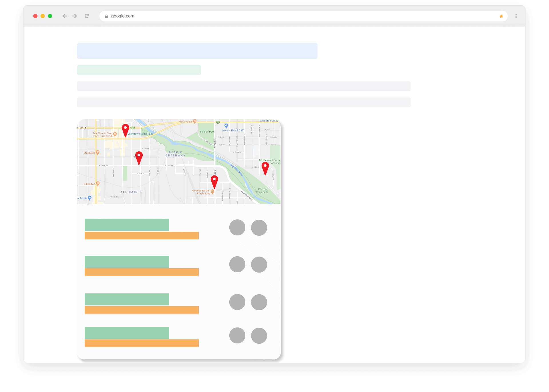Click the first pair of gray circle icons
Viewport: 549px width, 392px height.
point(248,227)
